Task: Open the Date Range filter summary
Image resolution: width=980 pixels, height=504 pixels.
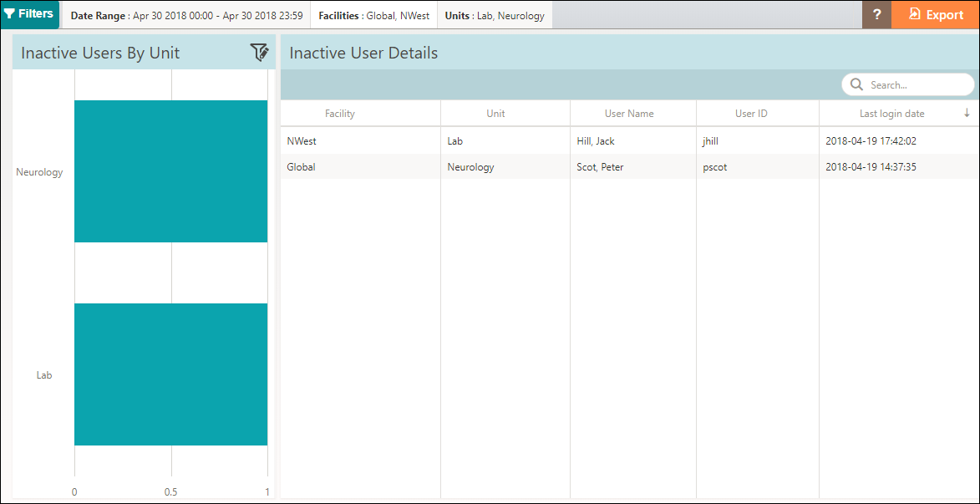Action: [186, 15]
